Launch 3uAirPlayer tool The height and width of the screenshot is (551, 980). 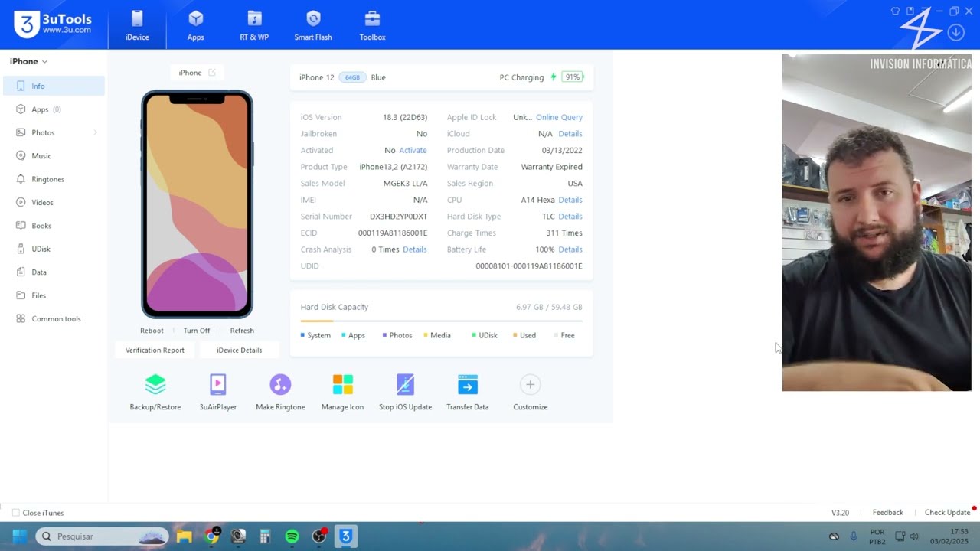(x=218, y=393)
